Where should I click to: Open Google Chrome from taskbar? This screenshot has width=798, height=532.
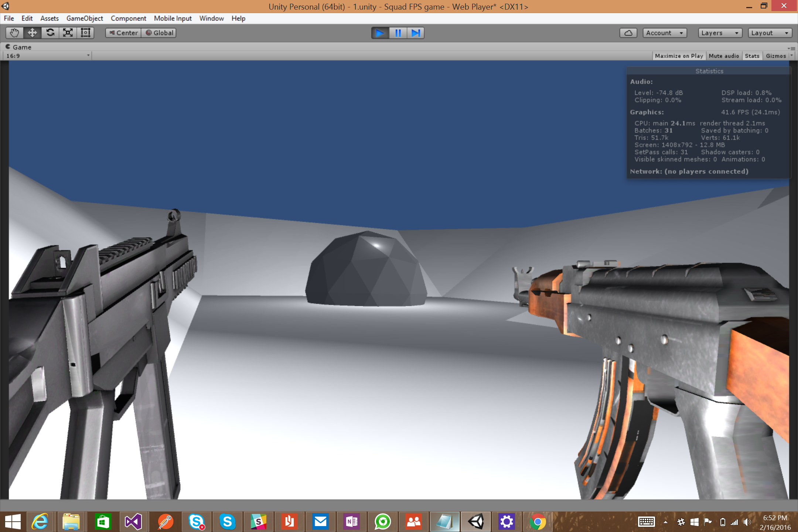[538, 522]
